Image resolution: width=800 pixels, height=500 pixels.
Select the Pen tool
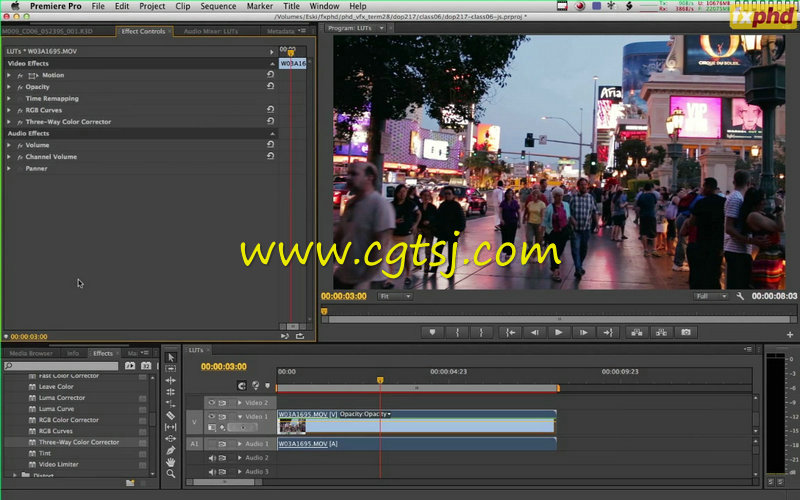click(x=171, y=451)
